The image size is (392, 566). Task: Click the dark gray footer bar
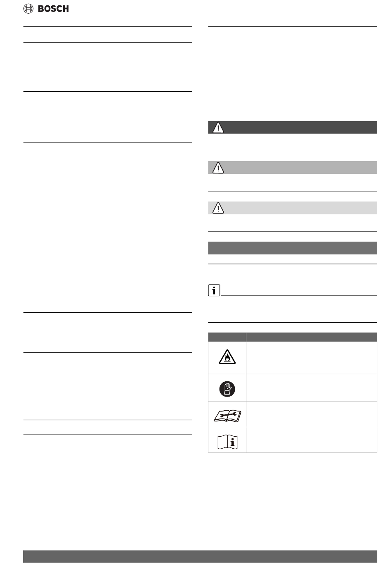(x=200, y=556)
